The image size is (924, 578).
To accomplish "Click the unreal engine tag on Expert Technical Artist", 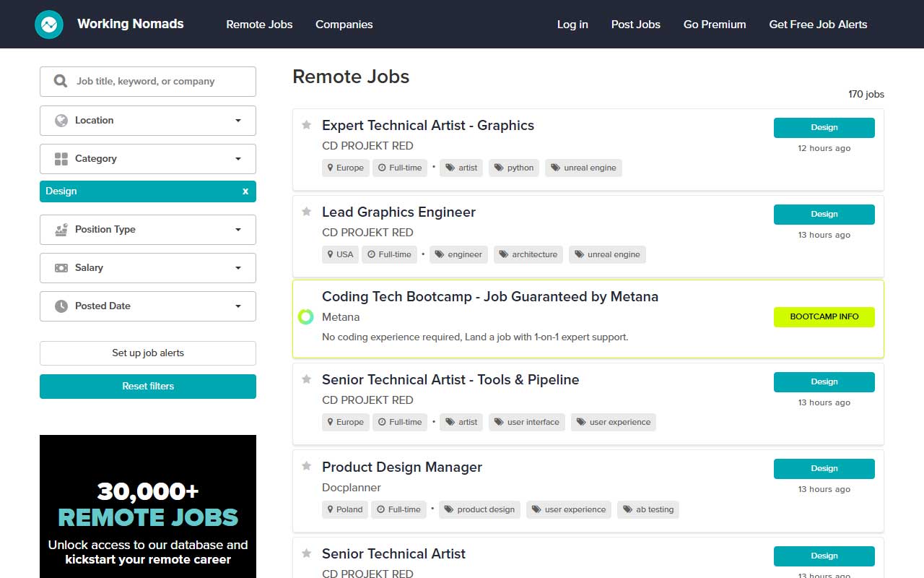I will (583, 168).
